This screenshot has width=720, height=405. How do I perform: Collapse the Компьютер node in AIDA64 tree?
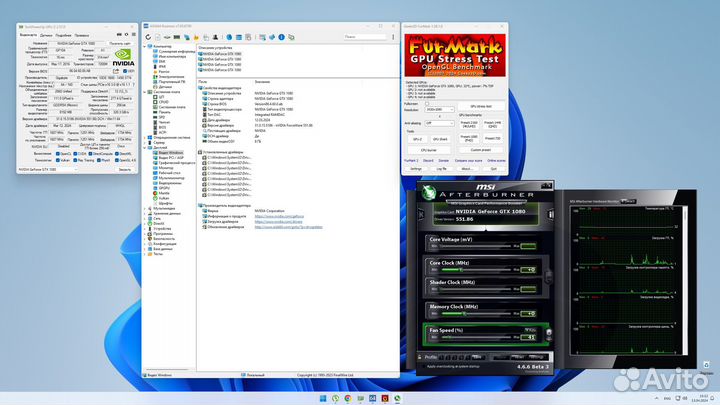click(x=145, y=46)
